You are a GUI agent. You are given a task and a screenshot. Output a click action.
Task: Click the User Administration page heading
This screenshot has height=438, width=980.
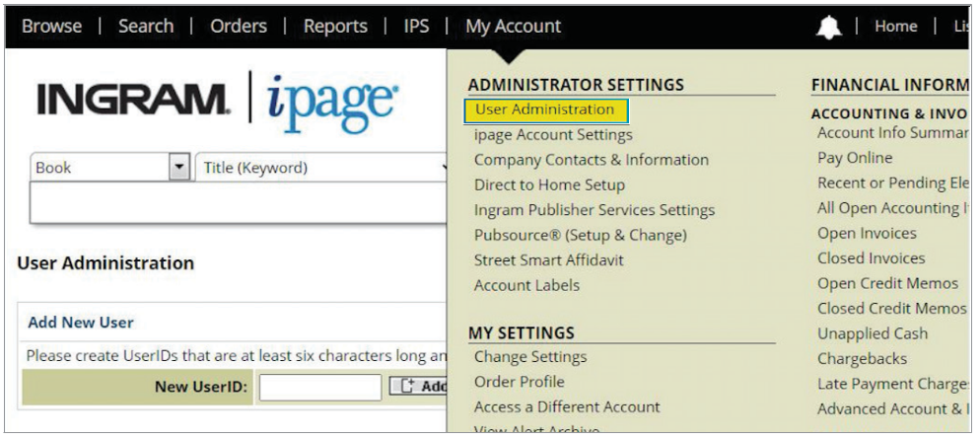click(x=105, y=262)
